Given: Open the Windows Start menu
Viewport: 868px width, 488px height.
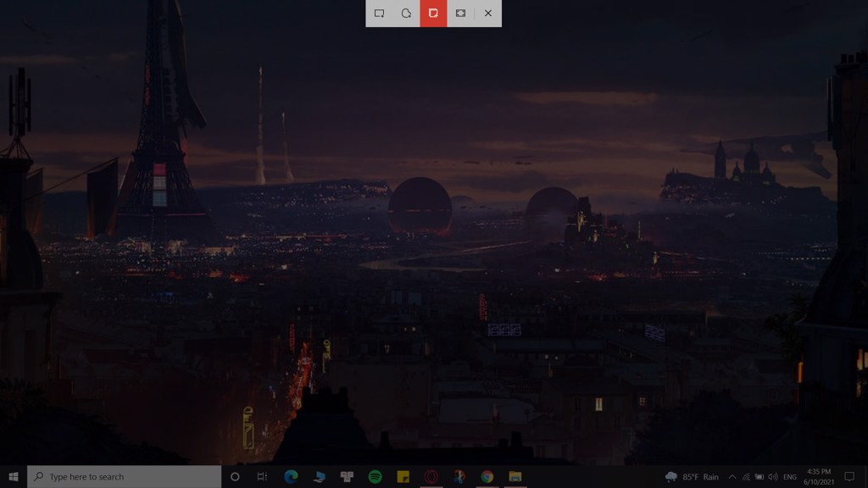Looking at the screenshot, I should click(14, 476).
